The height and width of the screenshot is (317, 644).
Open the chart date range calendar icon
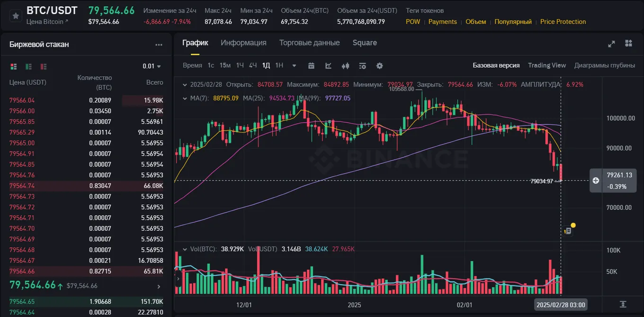tap(311, 65)
